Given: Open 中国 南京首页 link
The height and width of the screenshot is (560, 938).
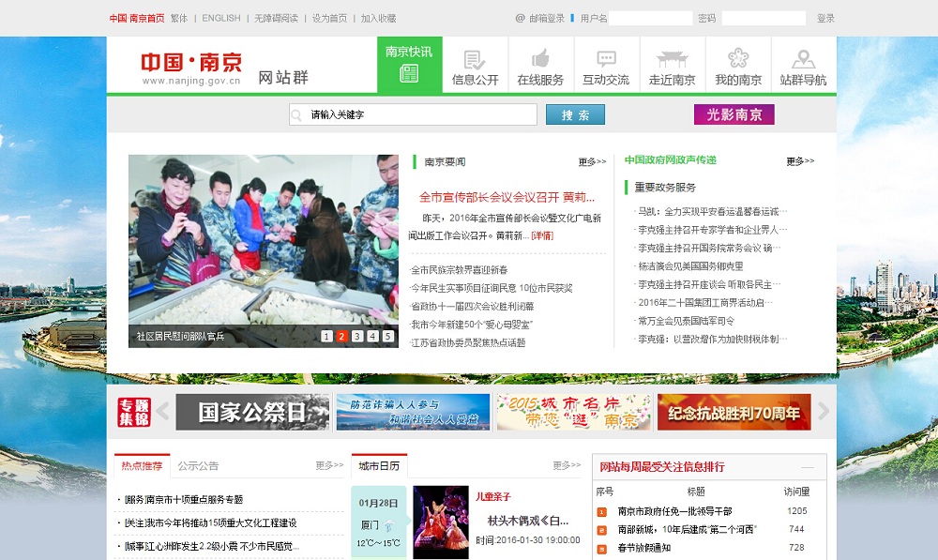Looking at the screenshot, I should (137, 19).
